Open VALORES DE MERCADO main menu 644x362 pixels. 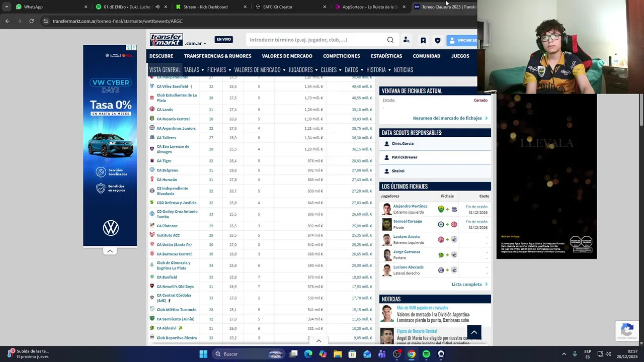click(x=287, y=56)
